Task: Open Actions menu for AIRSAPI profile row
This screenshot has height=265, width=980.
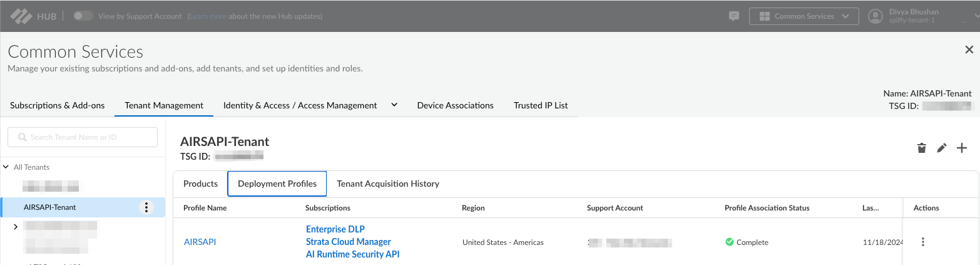Action: click(922, 242)
